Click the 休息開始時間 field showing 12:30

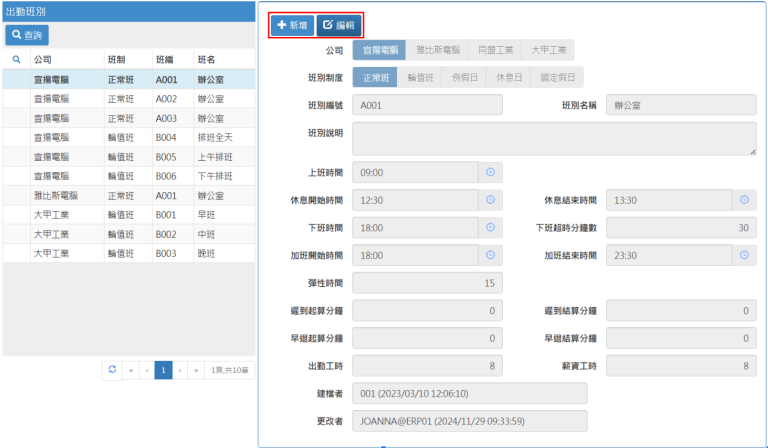point(415,200)
